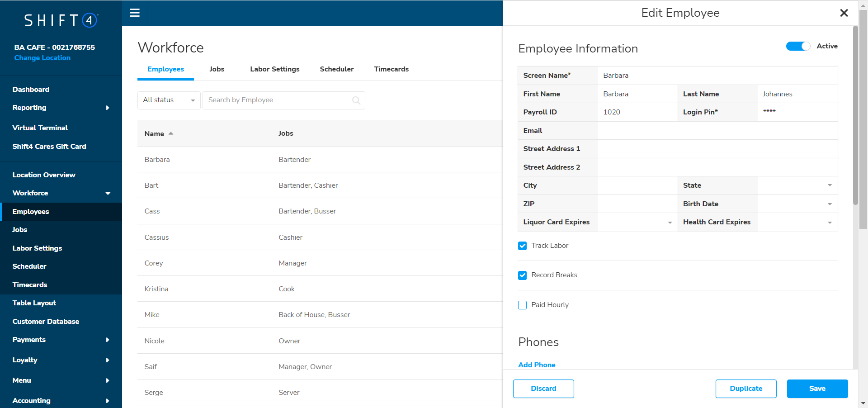
Task: Select the Bart employee row
Action: point(320,185)
